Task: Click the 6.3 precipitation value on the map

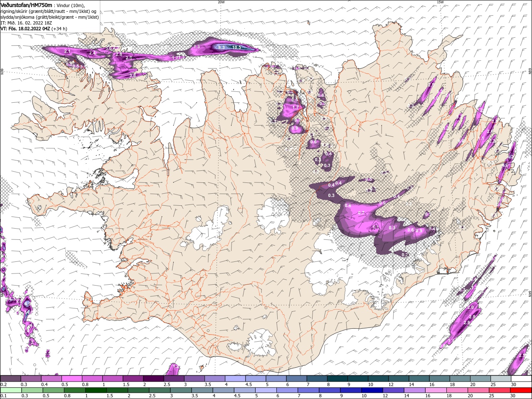Action: (222, 48)
